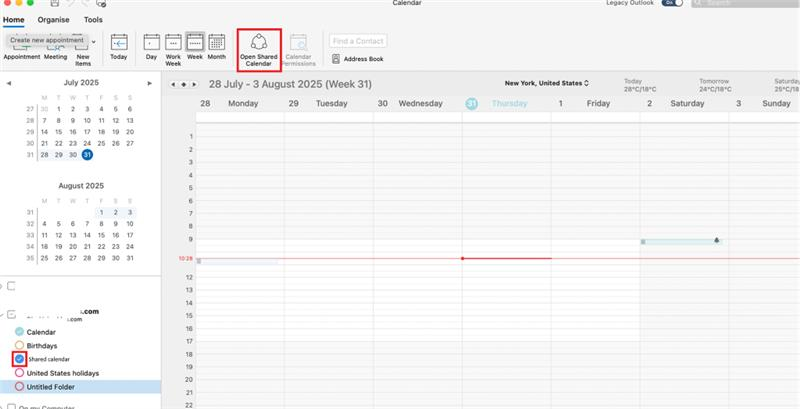Open the Saturday 9 o'clock event
Viewport: 800px width, 409px height.
[x=681, y=242]
